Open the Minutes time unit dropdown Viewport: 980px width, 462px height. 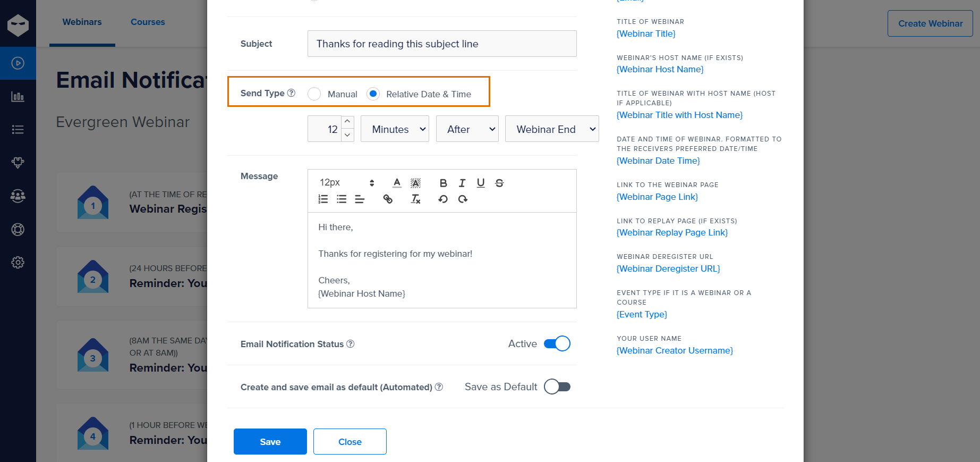(x=395, y=129)
